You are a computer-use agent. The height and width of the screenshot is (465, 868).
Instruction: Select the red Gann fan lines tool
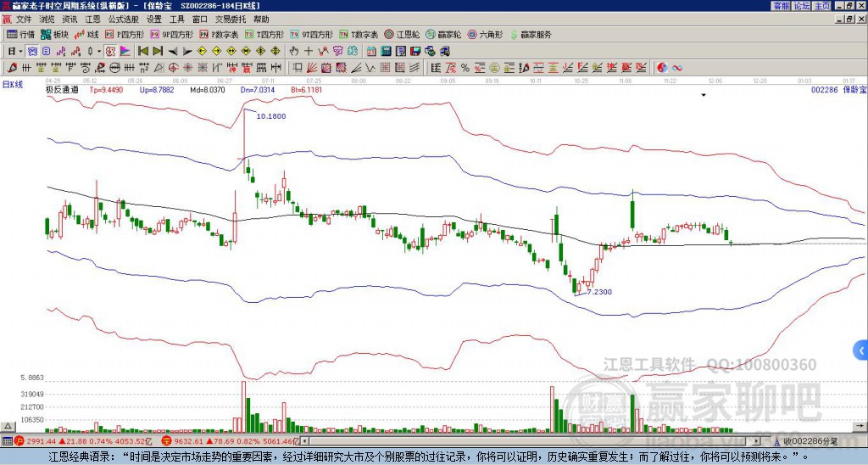click(311, 68)
